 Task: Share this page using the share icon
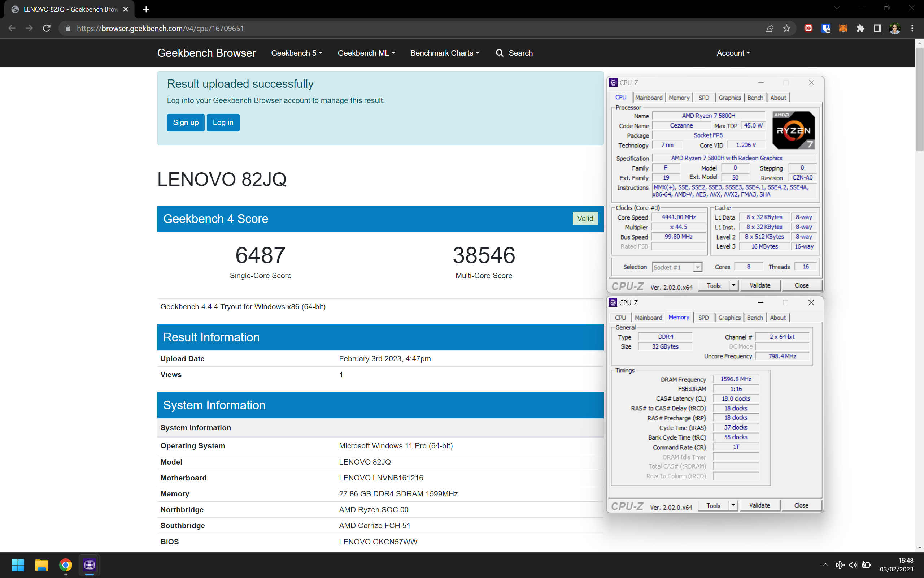770,28
